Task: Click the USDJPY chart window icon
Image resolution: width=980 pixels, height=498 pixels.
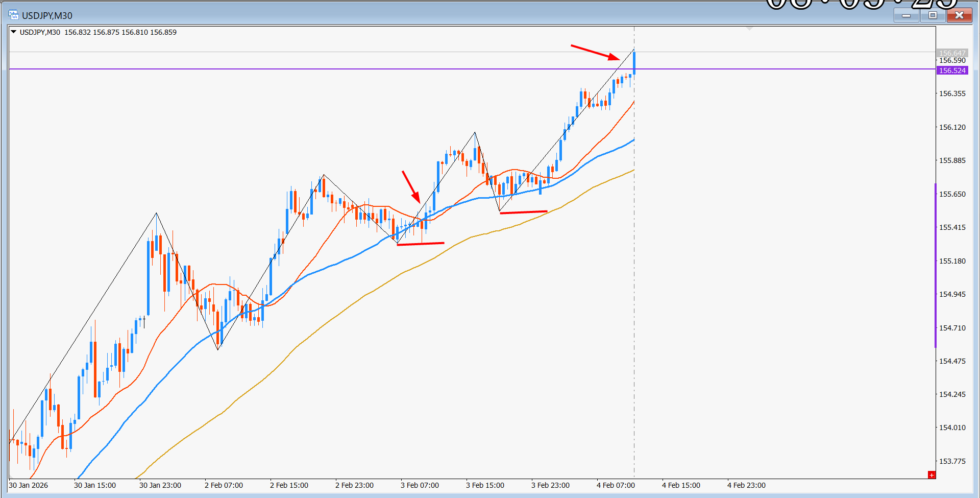Action: point(13,15)
